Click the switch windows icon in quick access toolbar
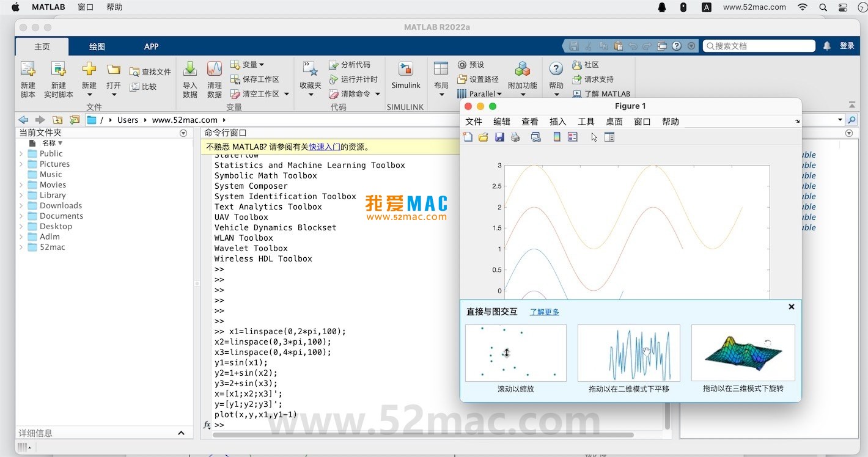This screenshot has height=457, width=868. pyautogui.click(x=662, y=46)
